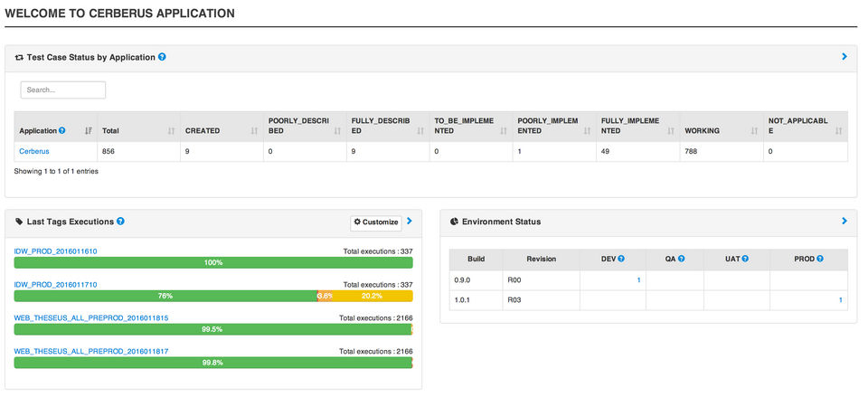Viewport: 868px width, 397px height.
Task: Focus the Search input field
Action: pos(63,90)
